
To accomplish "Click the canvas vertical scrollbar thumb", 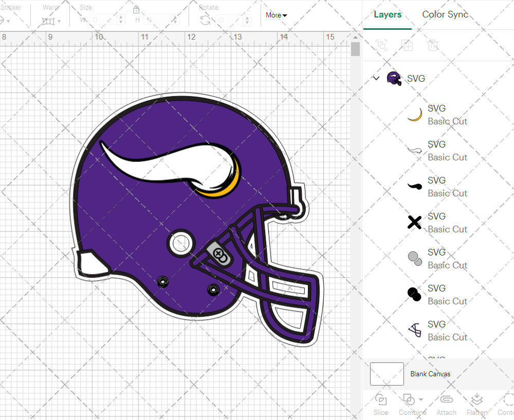I will pyautogui.click(x=355, y=49).
